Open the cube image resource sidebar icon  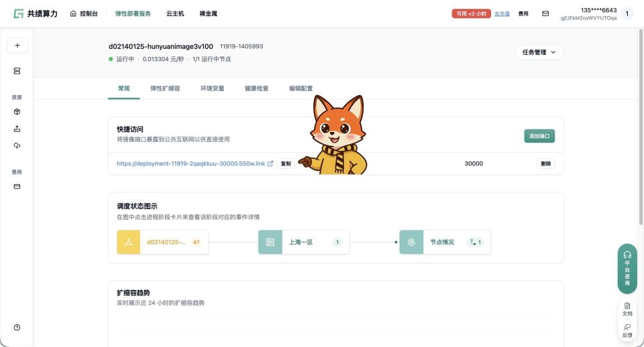pos(17,112)
